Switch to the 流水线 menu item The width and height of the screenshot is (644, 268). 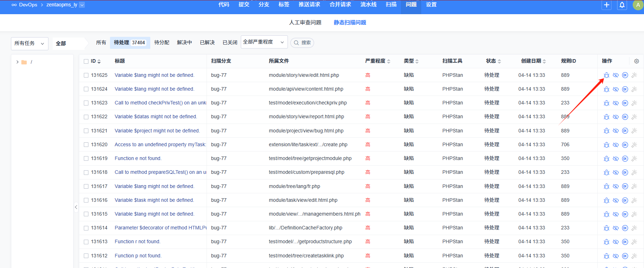click(368, 5)
